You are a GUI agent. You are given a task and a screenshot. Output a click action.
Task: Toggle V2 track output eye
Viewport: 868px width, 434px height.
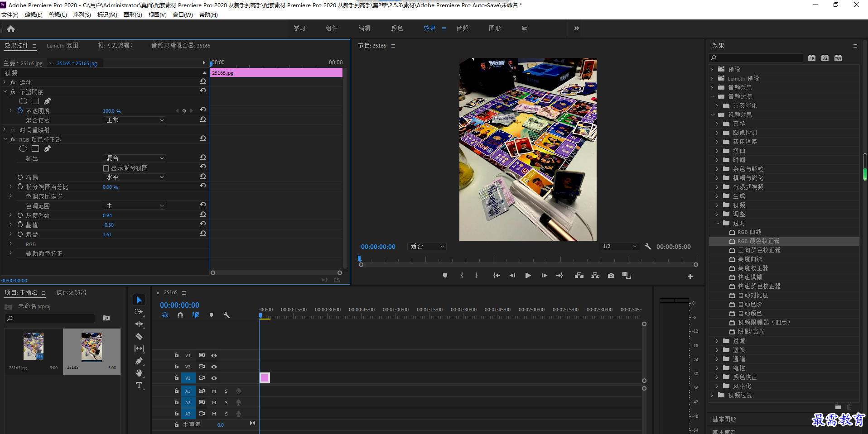(x=214, y=367)
